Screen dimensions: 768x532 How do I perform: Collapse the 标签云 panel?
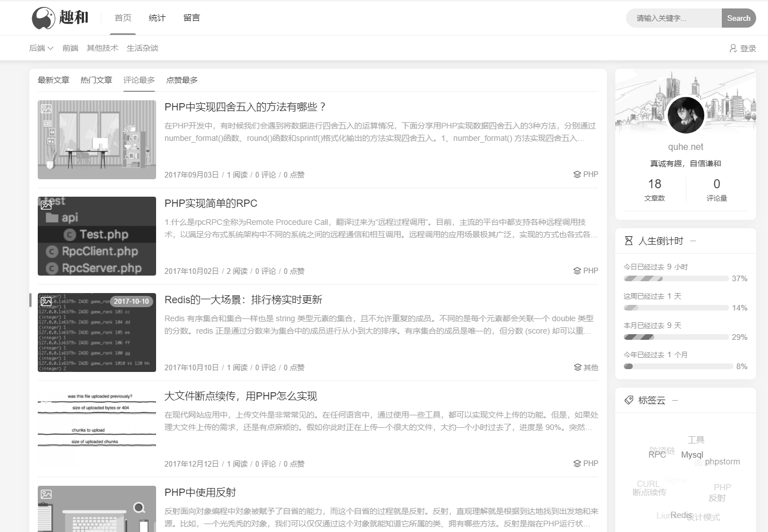(675, 401)
